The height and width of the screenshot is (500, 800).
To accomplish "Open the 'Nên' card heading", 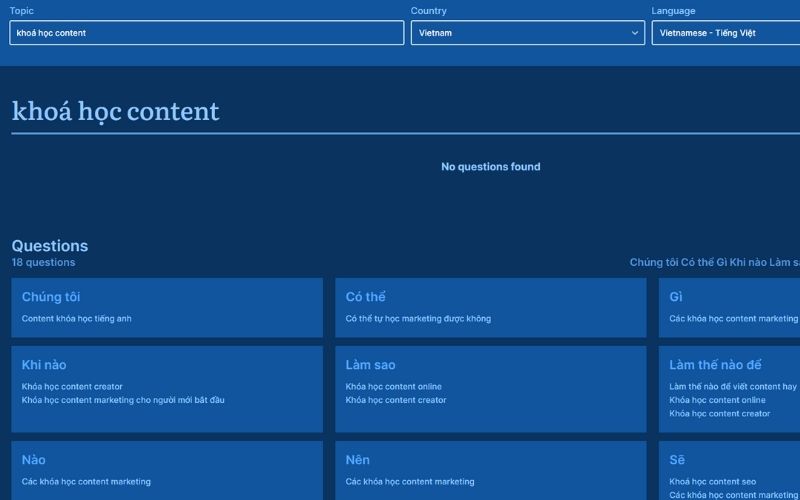I will [x=357, y=460].
